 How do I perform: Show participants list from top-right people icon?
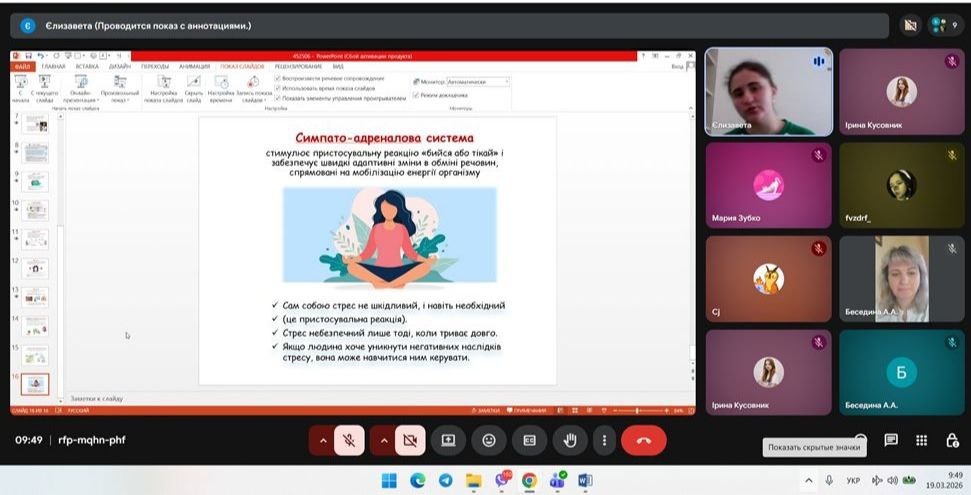(x=944, y=25)
